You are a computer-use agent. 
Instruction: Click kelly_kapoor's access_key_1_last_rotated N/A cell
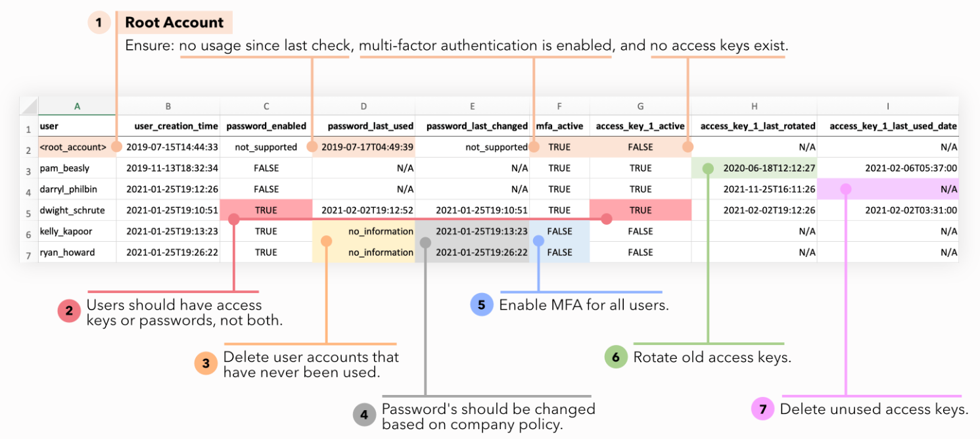[x=754, y=231]
